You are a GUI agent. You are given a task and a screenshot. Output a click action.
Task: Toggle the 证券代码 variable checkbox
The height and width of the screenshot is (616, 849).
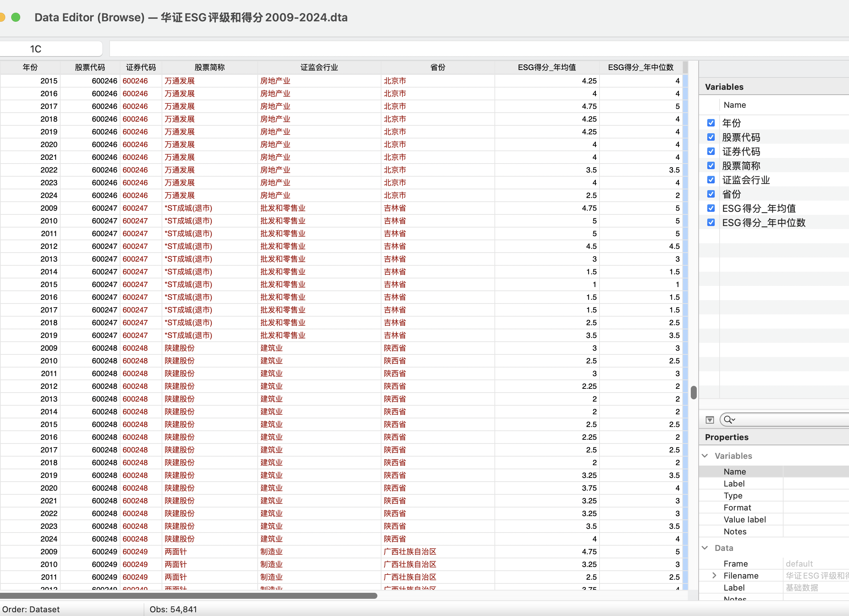point(711,152)
